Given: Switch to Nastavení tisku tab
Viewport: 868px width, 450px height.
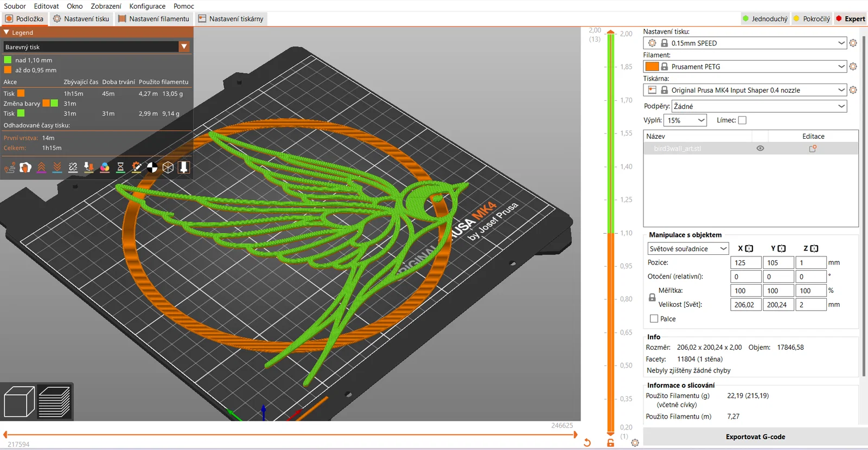Looking at the screenshot, I should click(81, 18).
